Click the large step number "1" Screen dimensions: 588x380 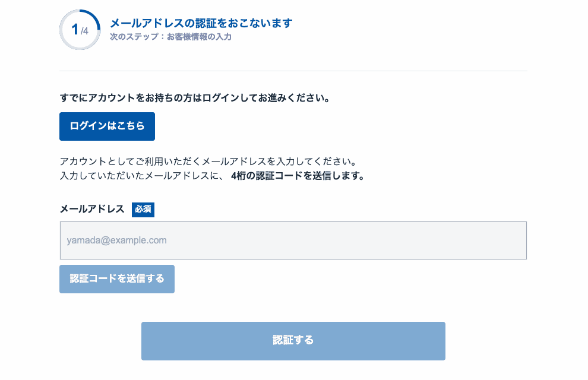tap(75, 30)
